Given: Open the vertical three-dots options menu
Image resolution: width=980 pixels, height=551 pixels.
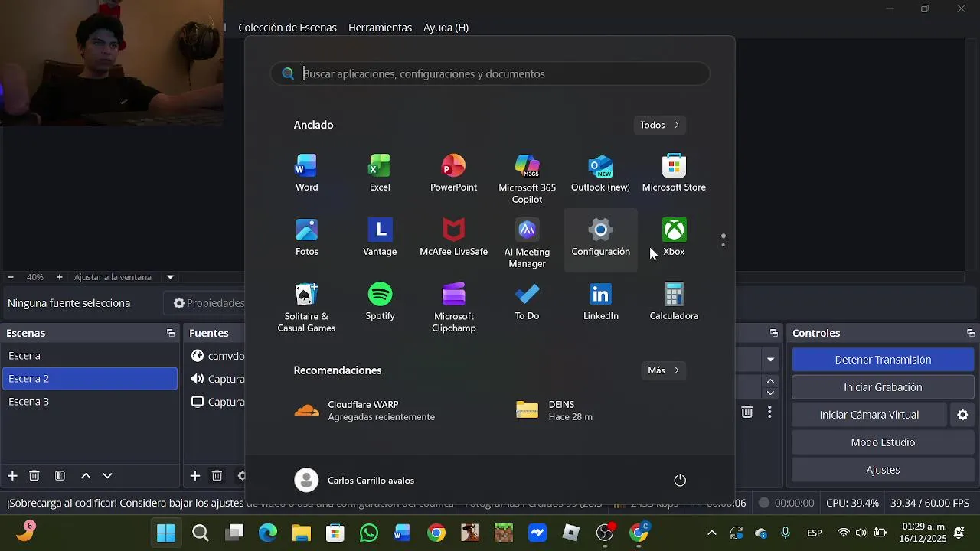Looking at the screenshot, I should 769,412.
